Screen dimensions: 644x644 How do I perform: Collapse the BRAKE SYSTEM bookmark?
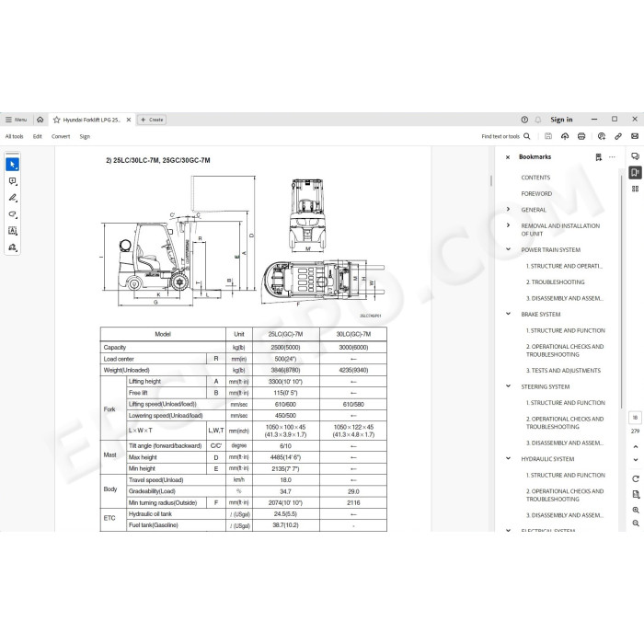508,314
